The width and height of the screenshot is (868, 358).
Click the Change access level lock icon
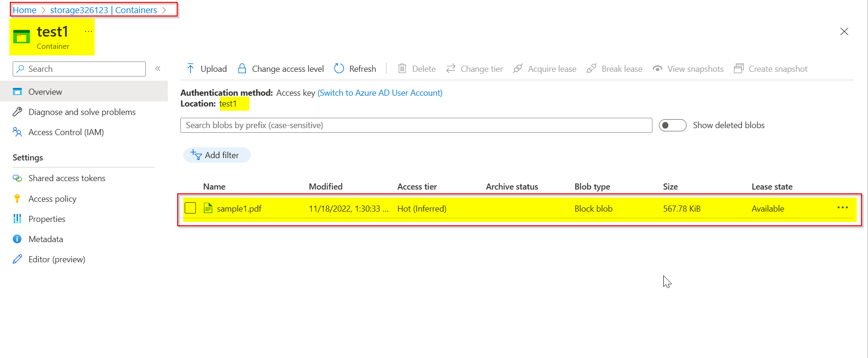pos(242,69)
